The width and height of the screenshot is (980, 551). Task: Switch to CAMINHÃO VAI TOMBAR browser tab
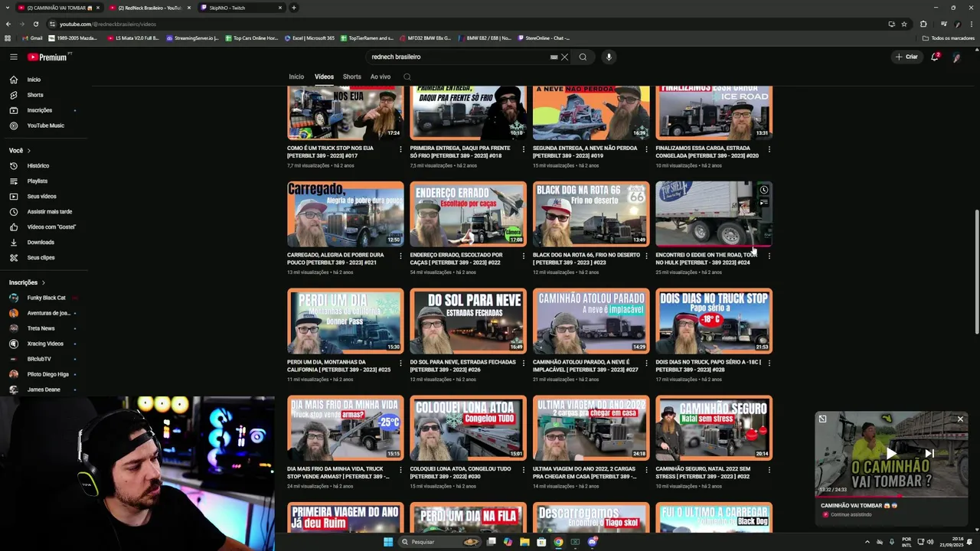pos(59,8)
